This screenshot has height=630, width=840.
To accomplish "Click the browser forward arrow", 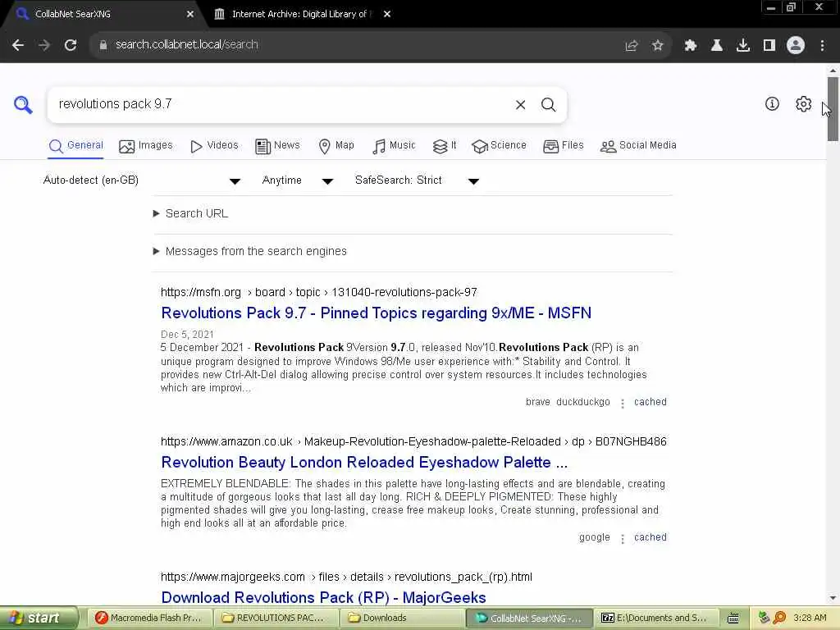I will click(44, 45).
